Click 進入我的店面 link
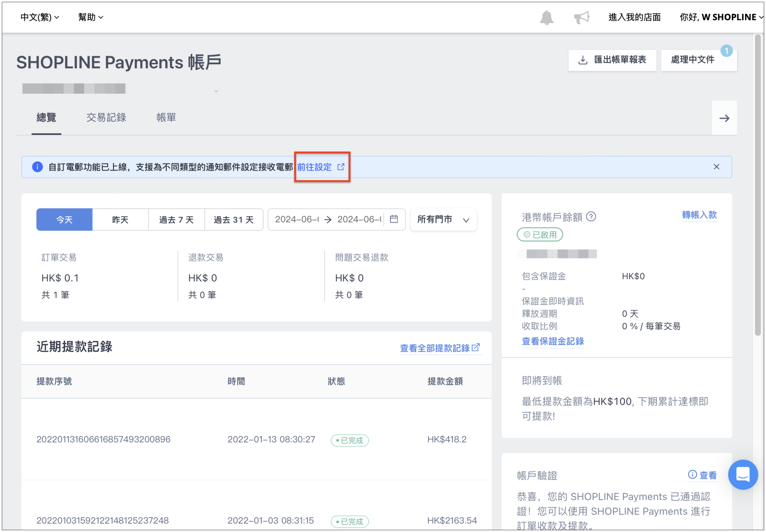Screen dimensions: 766x532 (x=634, y=17)
